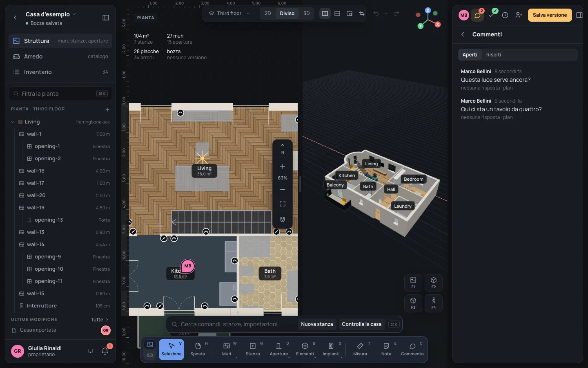The height and width of the screenshot is (368, 588).
Task: Choose the Stanza room tool
Action: tap(253, 349)
